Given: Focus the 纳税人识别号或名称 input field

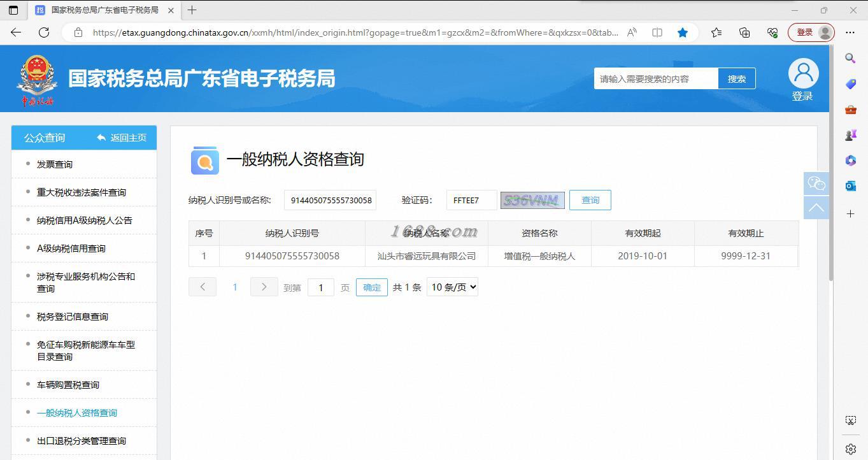Looking at the screenshot, I should click(x=331, y=200).
